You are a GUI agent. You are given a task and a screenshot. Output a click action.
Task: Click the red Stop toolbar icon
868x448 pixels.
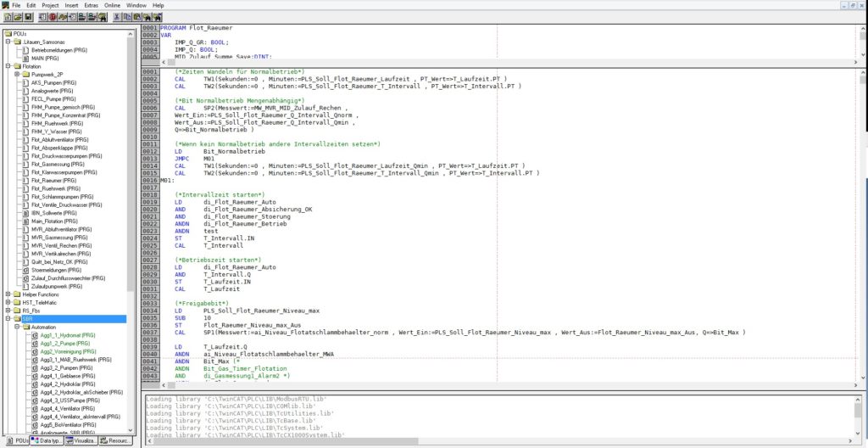tap(53, 17)
